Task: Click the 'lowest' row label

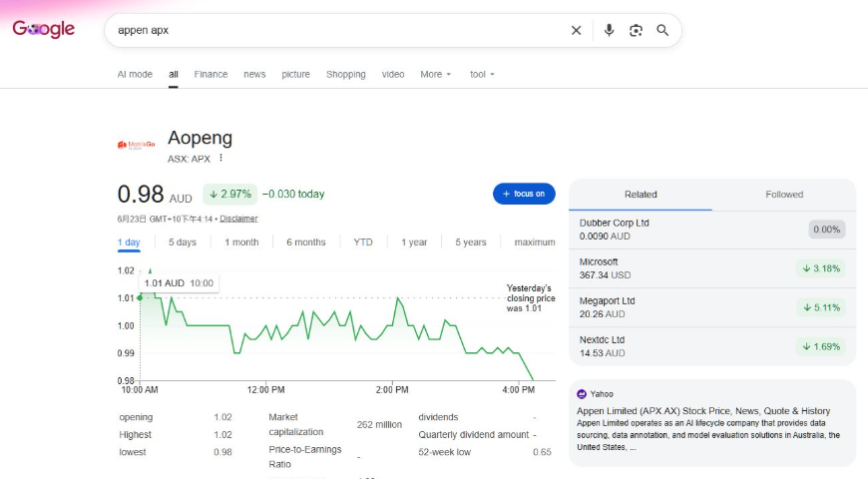Action: [133, 452]
